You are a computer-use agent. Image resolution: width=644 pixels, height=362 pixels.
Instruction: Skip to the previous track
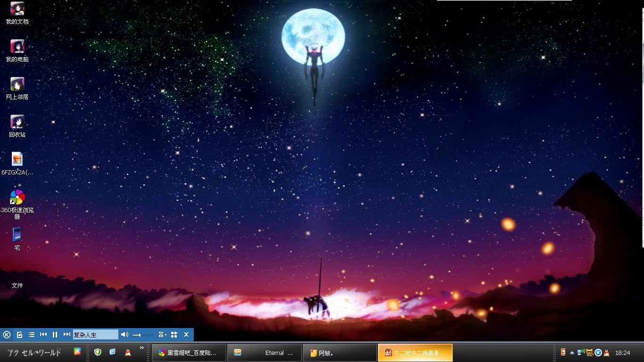pyautogui.click(x=43, y=335)
